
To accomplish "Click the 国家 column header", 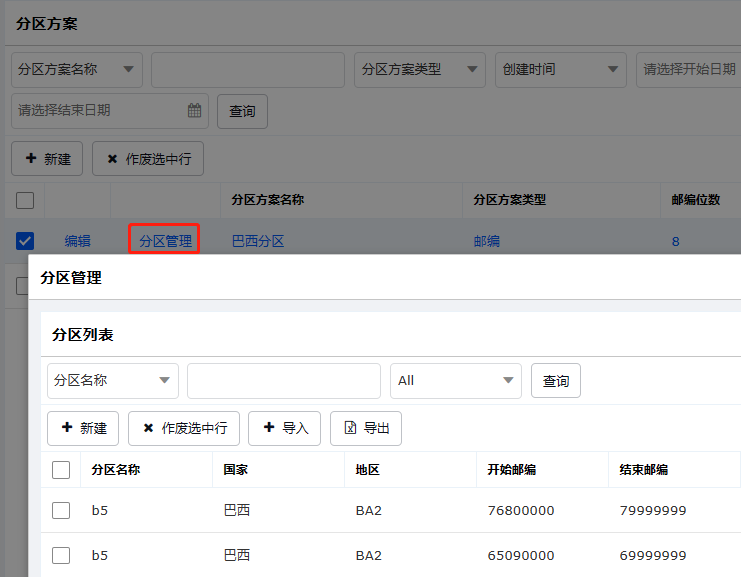I will point(235,470).
